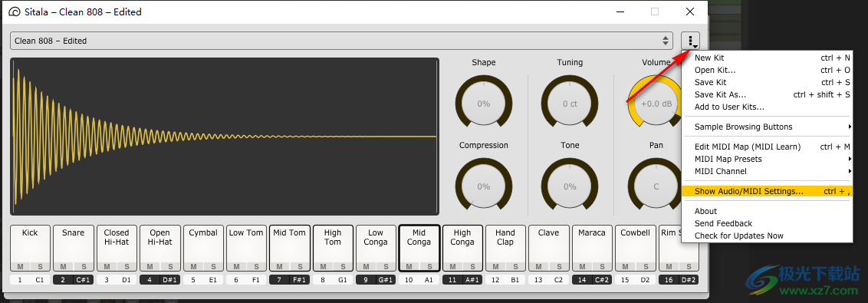The height and width of the screenshot is (303, 868).
Task: Select Save Kit menu entry
Action: [x=768, y=82]
